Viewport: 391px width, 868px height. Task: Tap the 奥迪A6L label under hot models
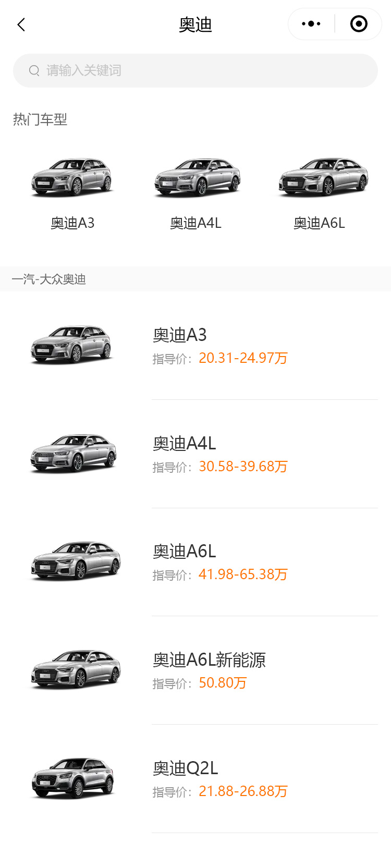click(319, 223)
